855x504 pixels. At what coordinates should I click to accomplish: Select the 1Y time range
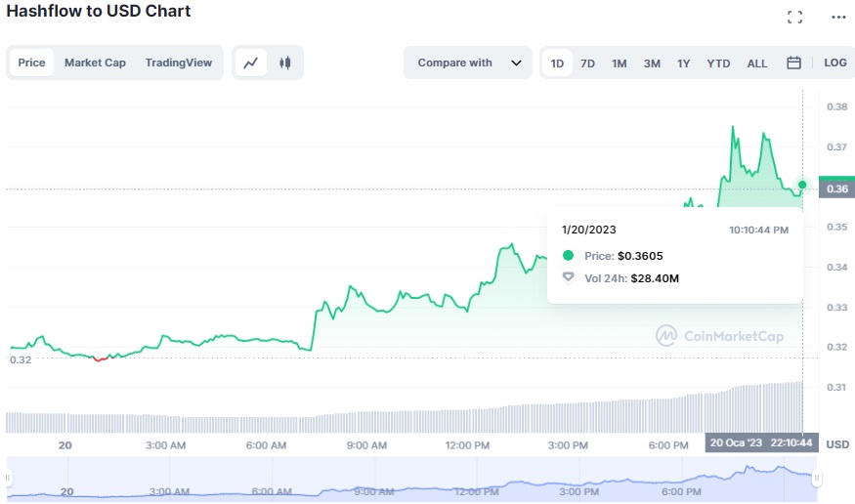[x=683, y=63]
